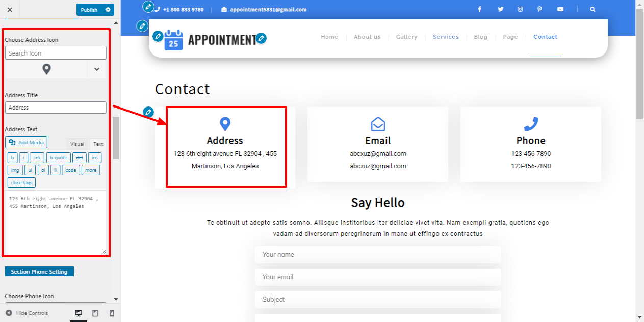The width and height of the screenshot is (644, 322).
Task: Click the code quicktag button
Action: [71, 170]
